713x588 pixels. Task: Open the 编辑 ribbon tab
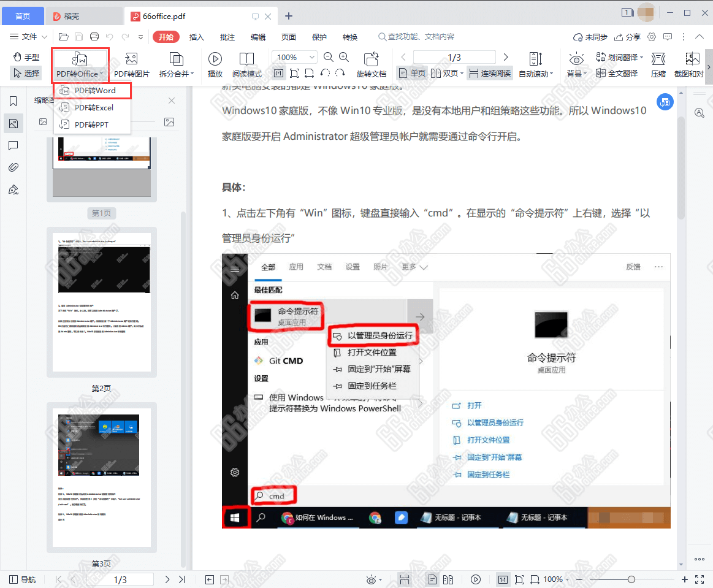[258, 37]
